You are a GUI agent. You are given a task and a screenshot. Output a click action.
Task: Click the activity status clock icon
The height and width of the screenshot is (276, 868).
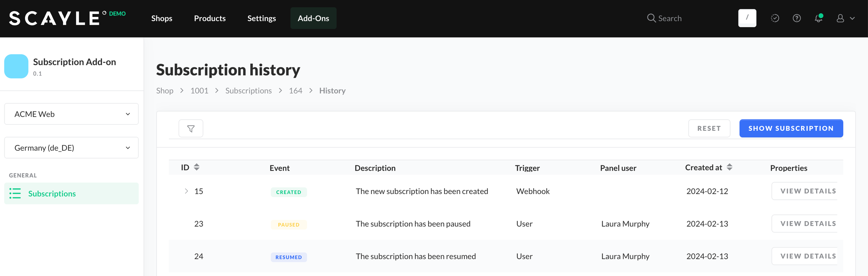tap(775, 18)
